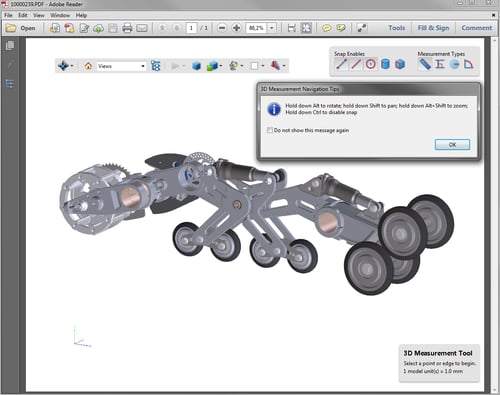Go to previous page arrow
Viewport: 500px width, 395px height.
click(162, 28)
